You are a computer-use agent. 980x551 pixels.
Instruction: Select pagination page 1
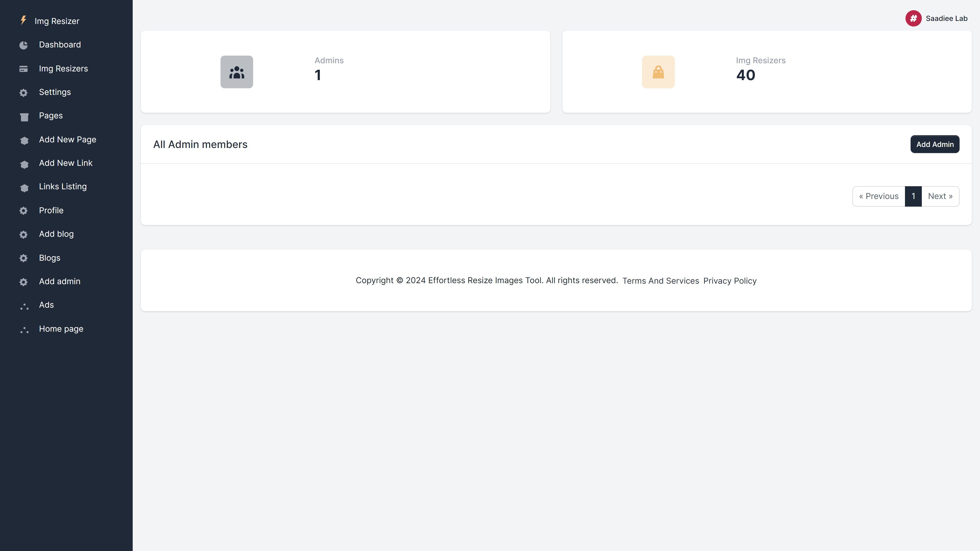[x=913, y=196]
